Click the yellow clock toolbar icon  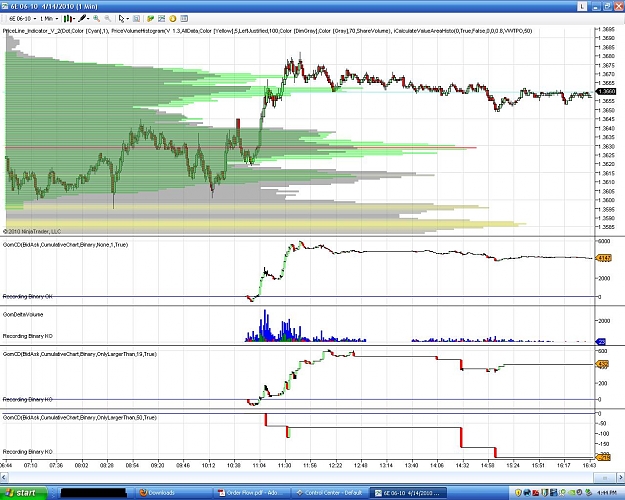pos(173,18)
